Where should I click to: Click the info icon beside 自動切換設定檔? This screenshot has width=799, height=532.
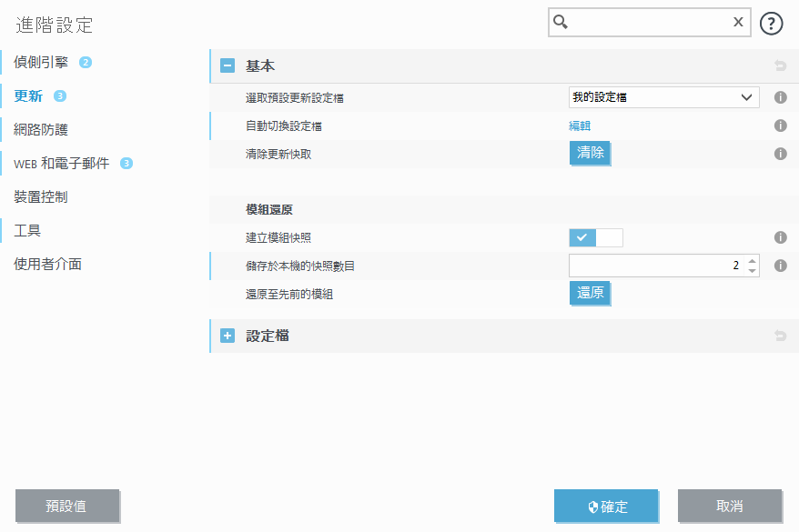(x=780, y=125)
